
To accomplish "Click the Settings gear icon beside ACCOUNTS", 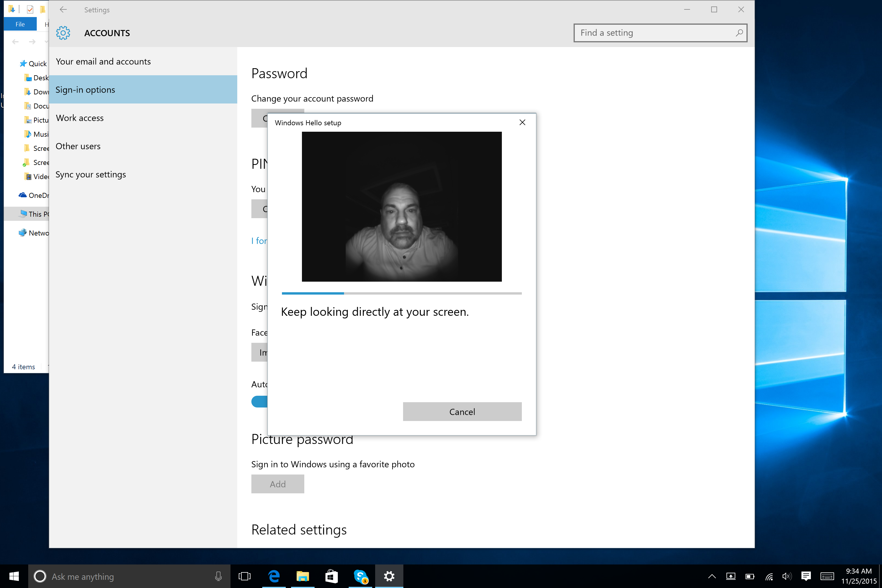I will tap(63, 33).
